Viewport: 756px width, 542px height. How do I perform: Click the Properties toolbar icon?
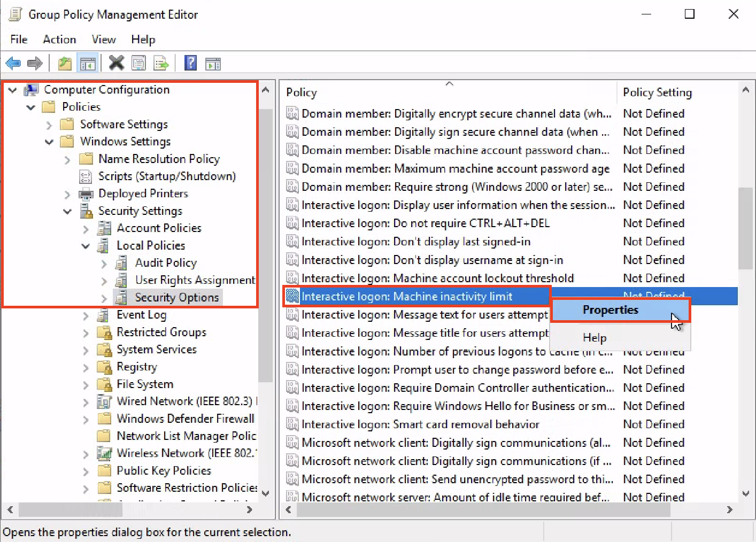138,64
